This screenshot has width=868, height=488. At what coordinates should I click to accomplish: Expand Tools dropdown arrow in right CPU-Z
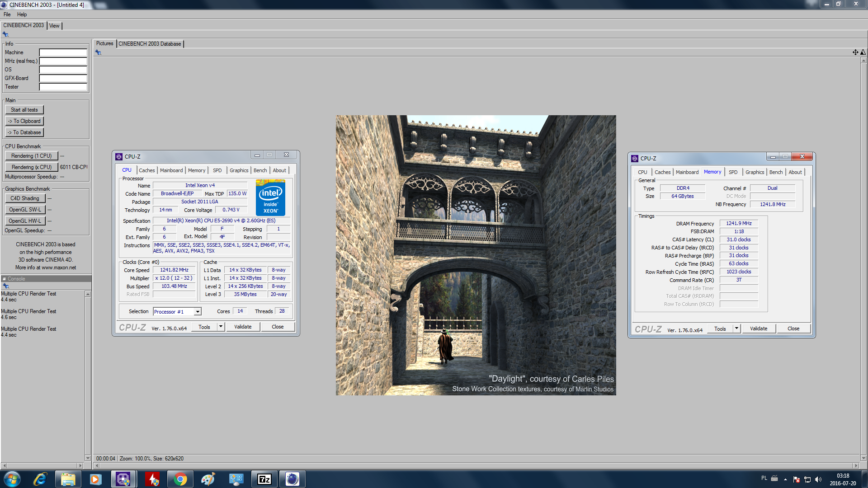pos(736,328)
